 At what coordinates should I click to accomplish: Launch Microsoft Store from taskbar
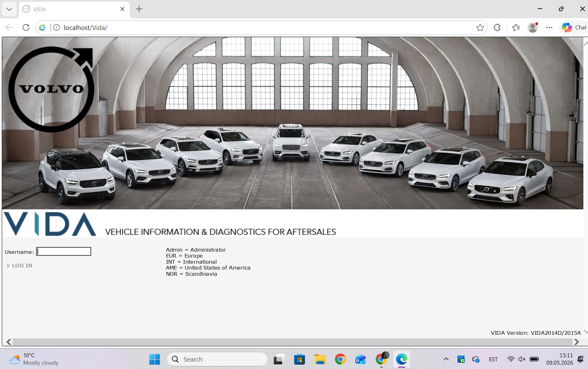click(299, 359)
